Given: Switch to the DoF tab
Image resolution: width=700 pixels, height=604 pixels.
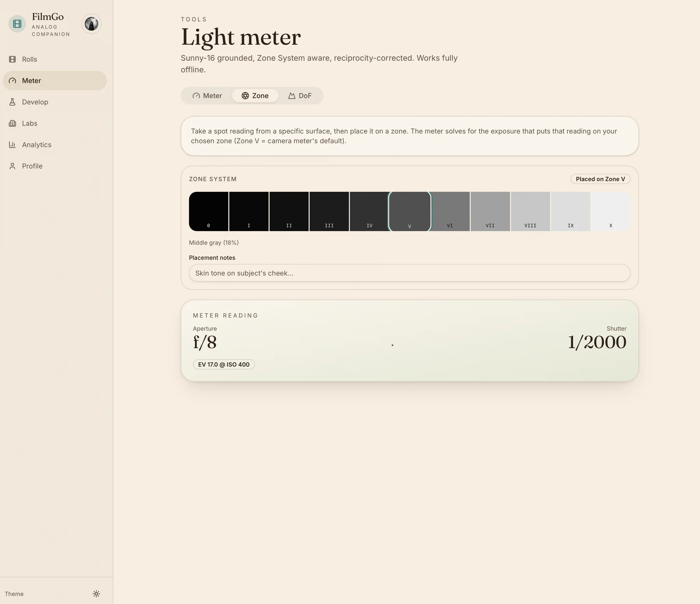Looking at the screenshot, I should [300, 96].
